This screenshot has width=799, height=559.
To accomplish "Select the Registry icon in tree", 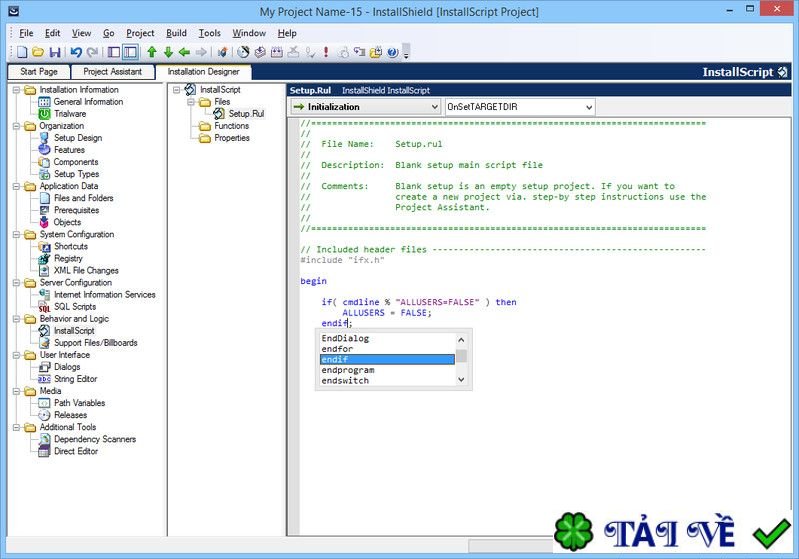I will tap(44, 259).
